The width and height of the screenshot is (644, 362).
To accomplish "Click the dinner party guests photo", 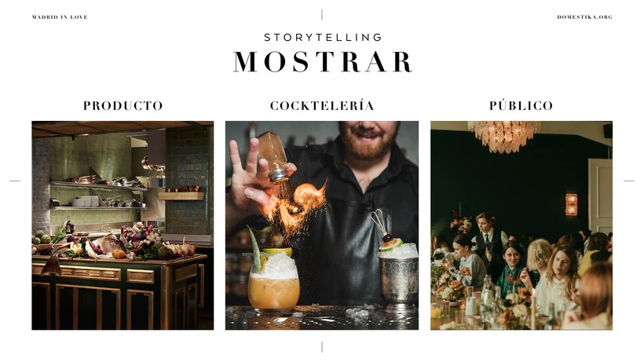I will click(x=521, y=225).
